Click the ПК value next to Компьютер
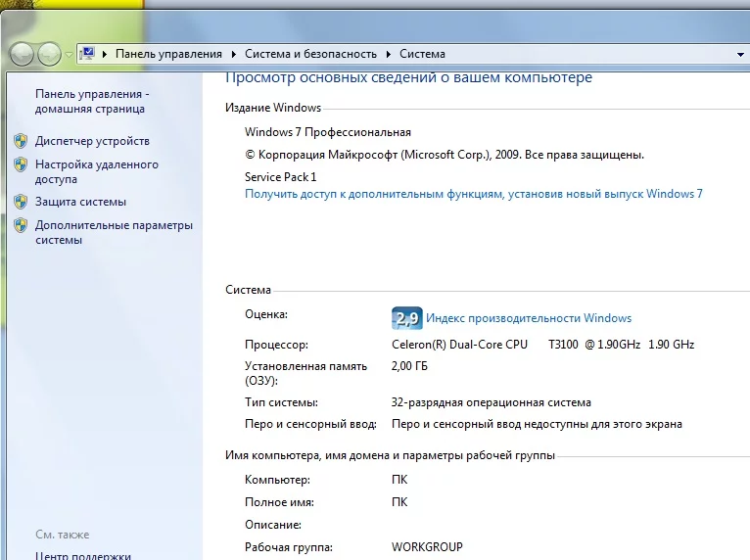The image size is (750, 560). tap(399, 480)
